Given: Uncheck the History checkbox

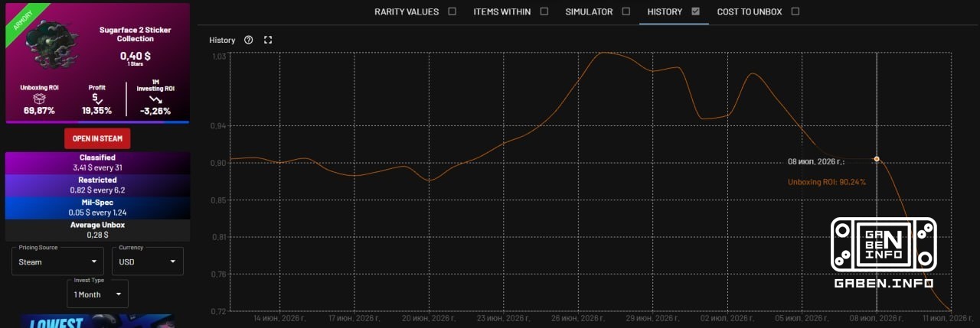Looking at the screenshot, I should coord(695,11).
